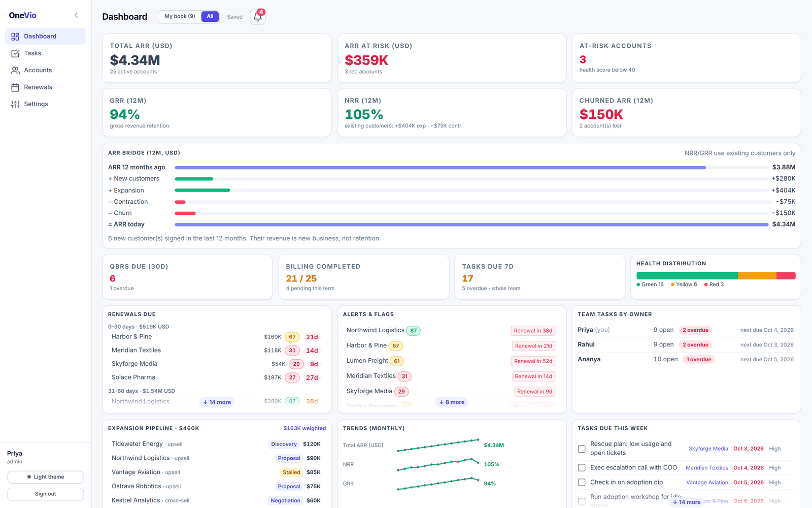Select the Dashboard nav item

pyautogui.click(x=45, y=37)
